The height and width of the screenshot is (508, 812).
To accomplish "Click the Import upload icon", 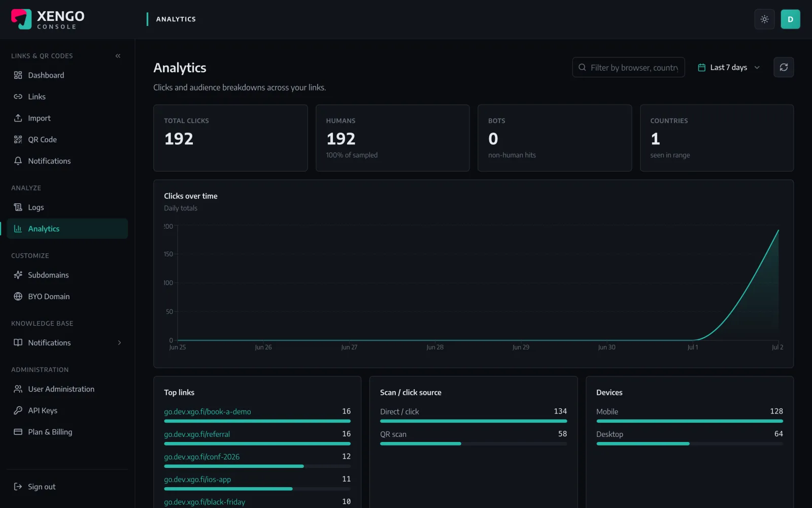I will click(x=18, y=118).
